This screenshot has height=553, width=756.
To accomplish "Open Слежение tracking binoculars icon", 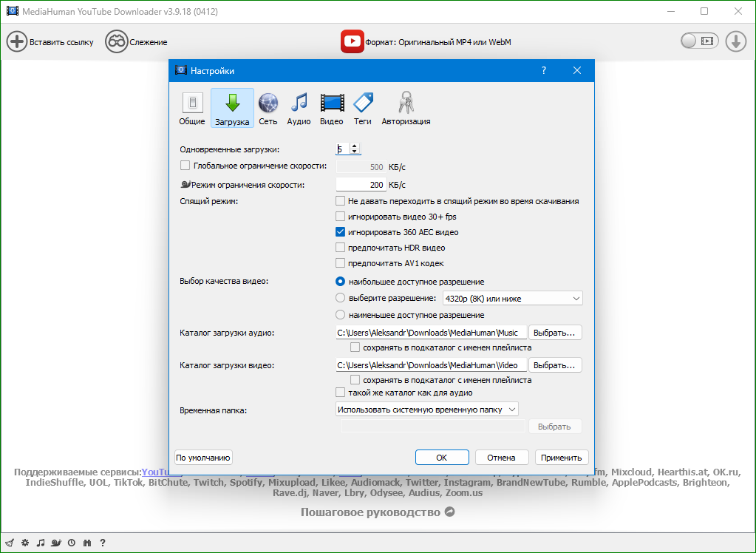I will click(x=116, y=41).
